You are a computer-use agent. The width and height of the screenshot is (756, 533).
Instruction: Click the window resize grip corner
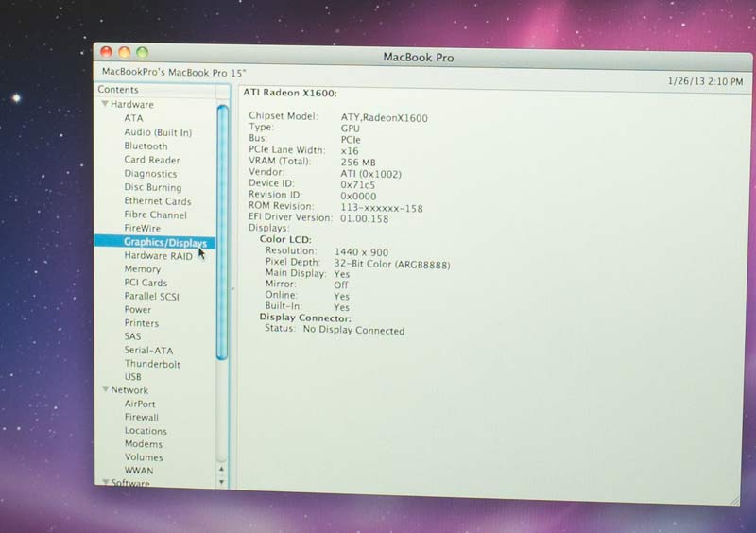pos(735,501)
